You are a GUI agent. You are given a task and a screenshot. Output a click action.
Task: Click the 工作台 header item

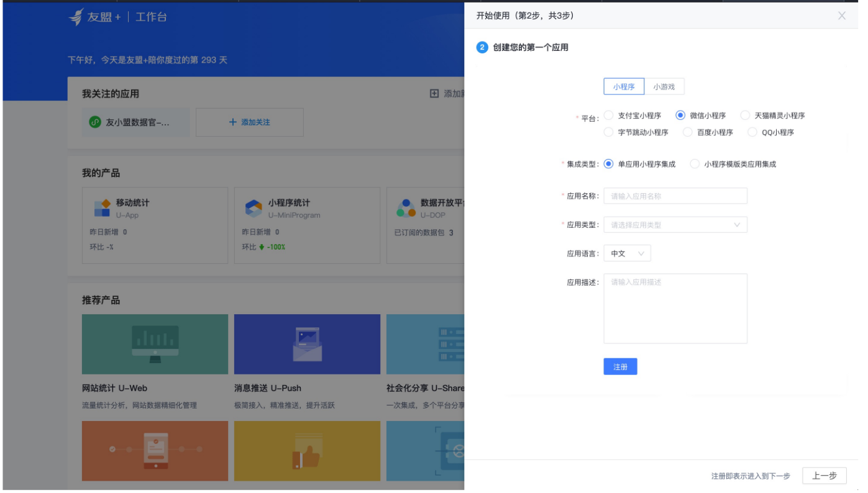pyautogui.click(x=151, y=17)
